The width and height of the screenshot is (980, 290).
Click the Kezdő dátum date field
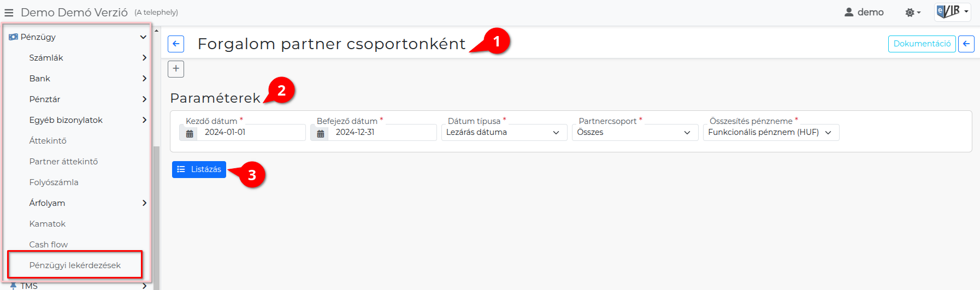tap(251, 132)
